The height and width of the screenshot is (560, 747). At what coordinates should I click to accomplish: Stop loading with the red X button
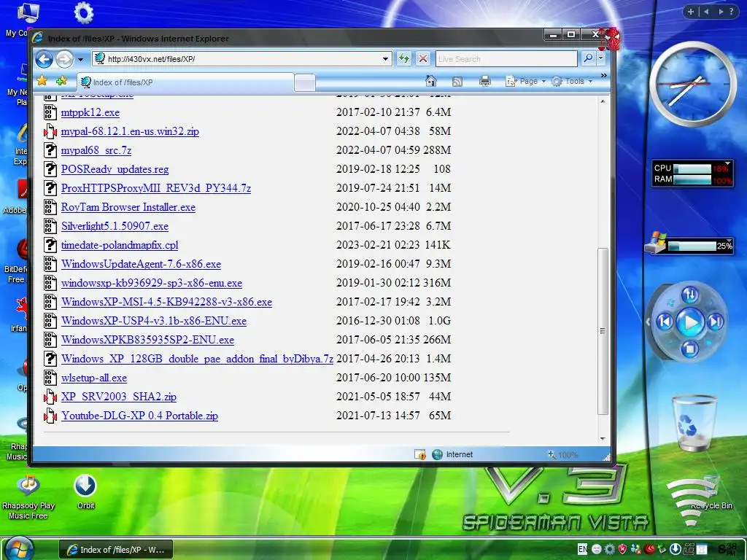422,58
